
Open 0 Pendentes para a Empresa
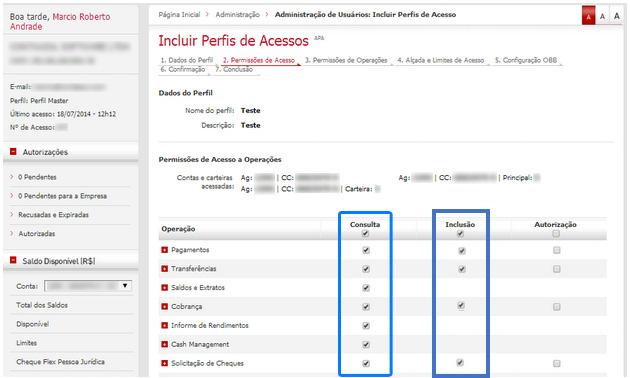coord(62,196)
